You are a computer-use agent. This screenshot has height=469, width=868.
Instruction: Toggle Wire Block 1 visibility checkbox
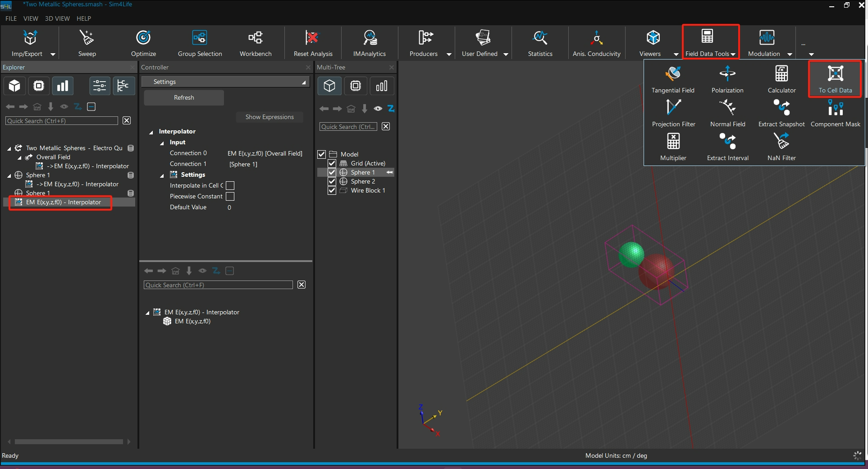click(x=332, y=190)
